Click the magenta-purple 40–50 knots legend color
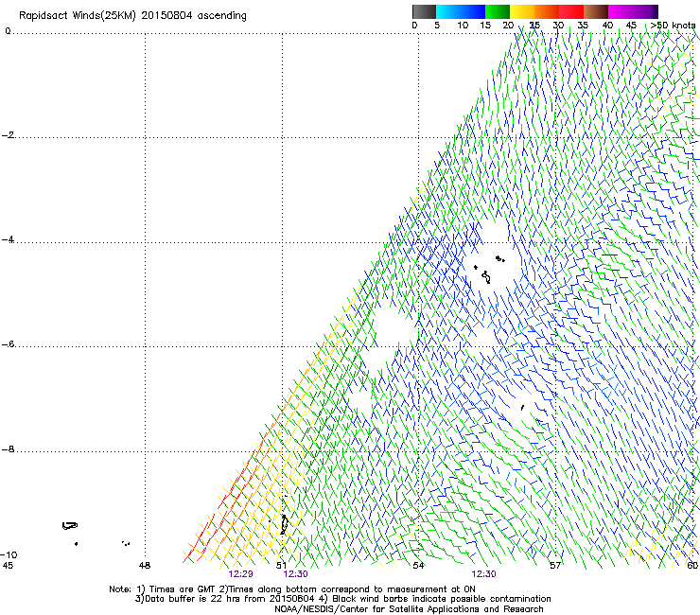The image size is (700, 615). click(633, 11)
